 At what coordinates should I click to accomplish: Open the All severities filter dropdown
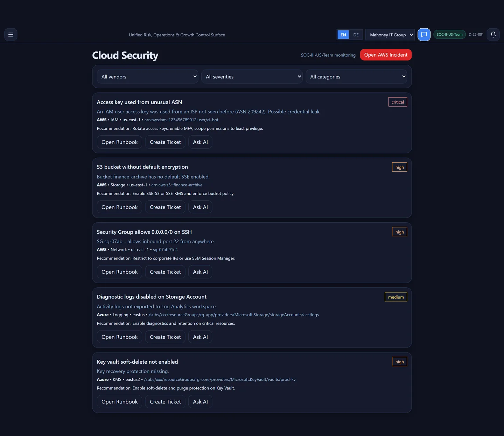[252, 76]
